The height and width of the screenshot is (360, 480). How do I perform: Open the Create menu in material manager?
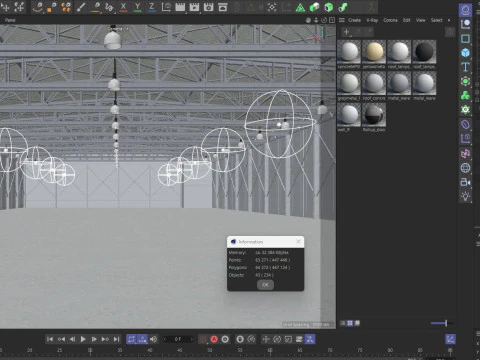pyautogui.click(x=355, y=20)
